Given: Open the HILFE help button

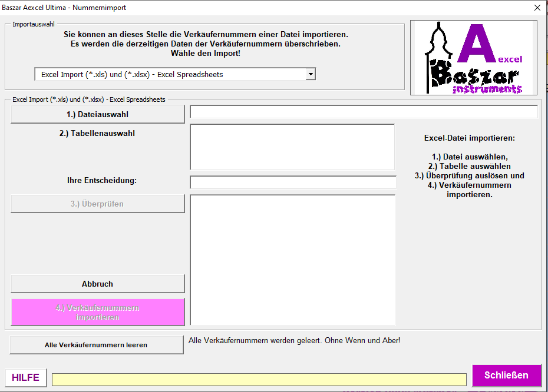Looking at the screenshot, I should pos(26,377).
